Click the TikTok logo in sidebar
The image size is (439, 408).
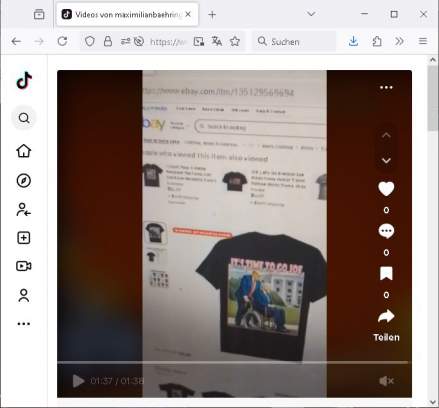[24, 80]
